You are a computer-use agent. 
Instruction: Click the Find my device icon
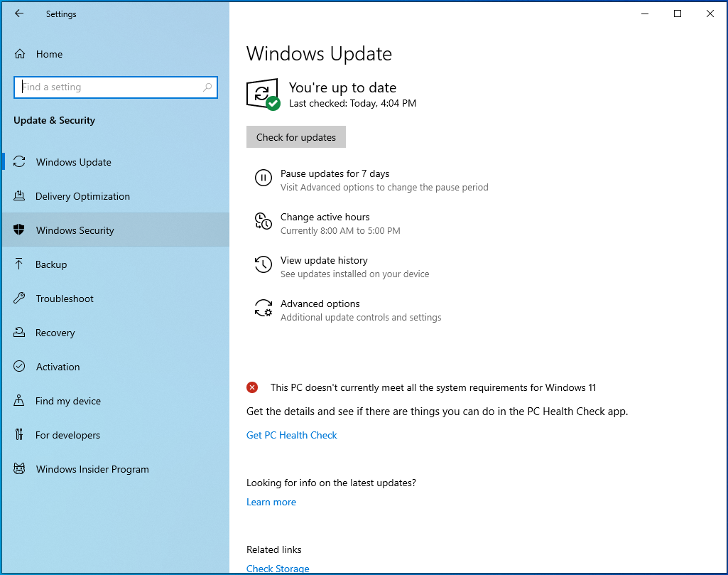point(18,401)
